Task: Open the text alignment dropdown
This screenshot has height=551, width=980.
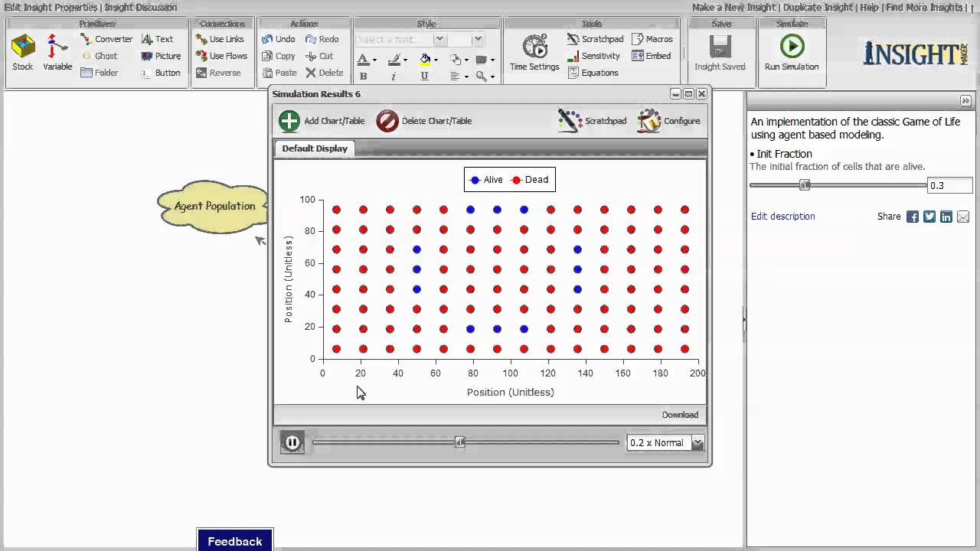Action: (459, 76)
